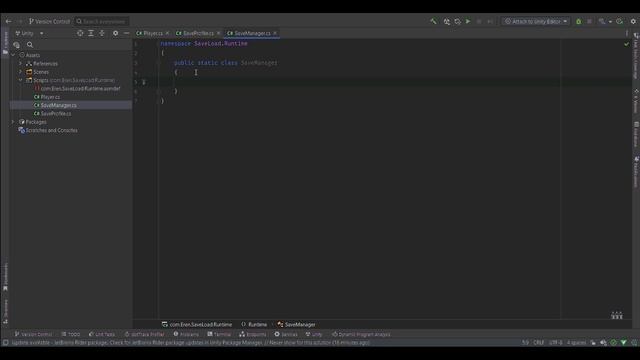Image resolution: width=640 pixels, height=360 pixels.
Task: Select SaveManager.cs in the explorer tree
Action: tap(55, 105)
